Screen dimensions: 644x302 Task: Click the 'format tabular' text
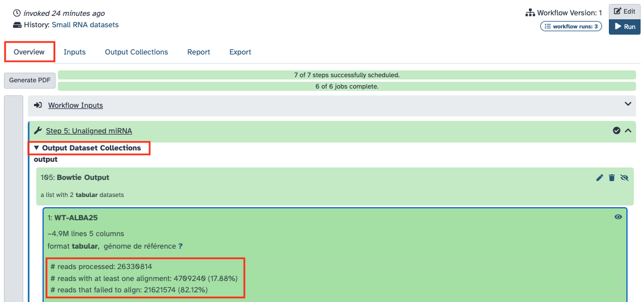pos(74,246)
